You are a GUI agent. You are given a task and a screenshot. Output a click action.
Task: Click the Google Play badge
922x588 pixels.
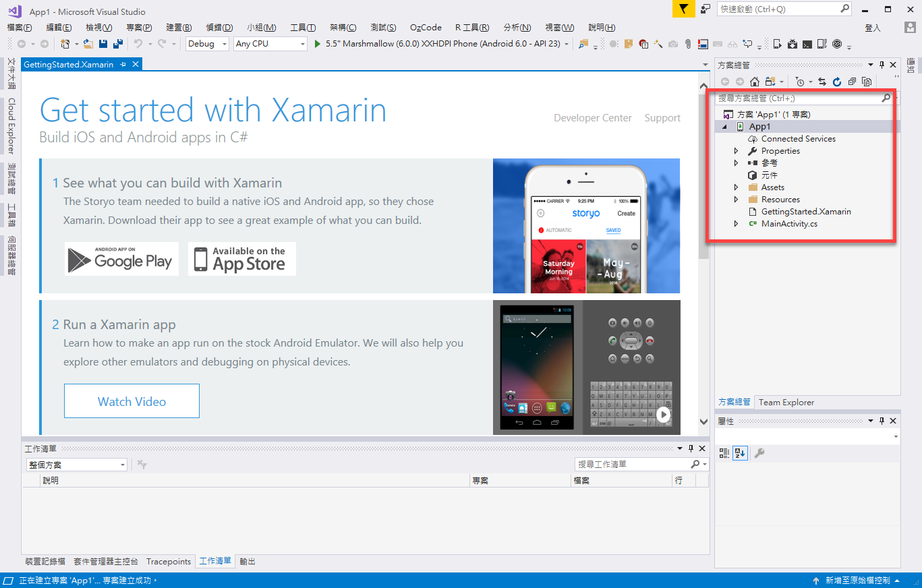(121, 259)
